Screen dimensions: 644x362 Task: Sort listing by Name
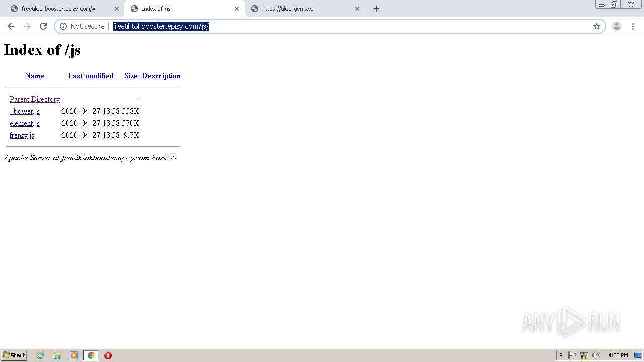pyautogui.click(x=35, y=76)
